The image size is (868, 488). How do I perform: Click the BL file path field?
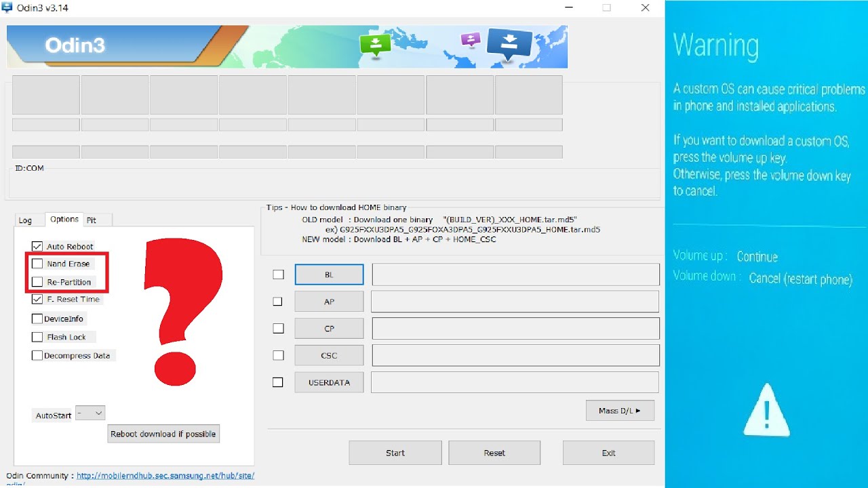pos(515,274)
